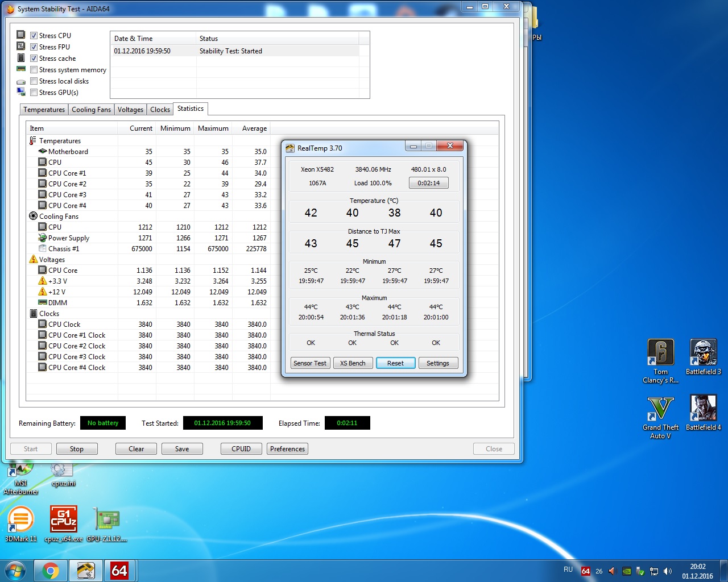The image size is (728, 582).
Task: Click the Maximum column header
Action: (x=213, y=128)
